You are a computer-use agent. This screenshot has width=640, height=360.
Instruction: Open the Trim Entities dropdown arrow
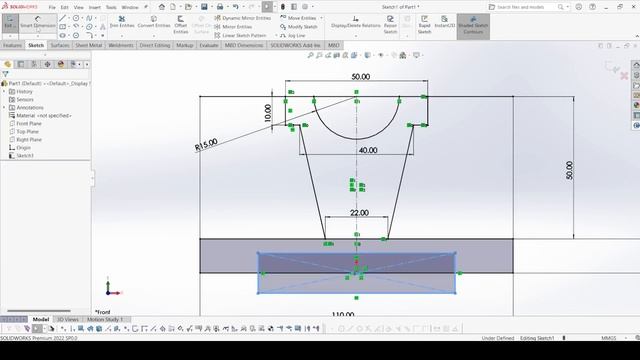[x=122, y=36]
